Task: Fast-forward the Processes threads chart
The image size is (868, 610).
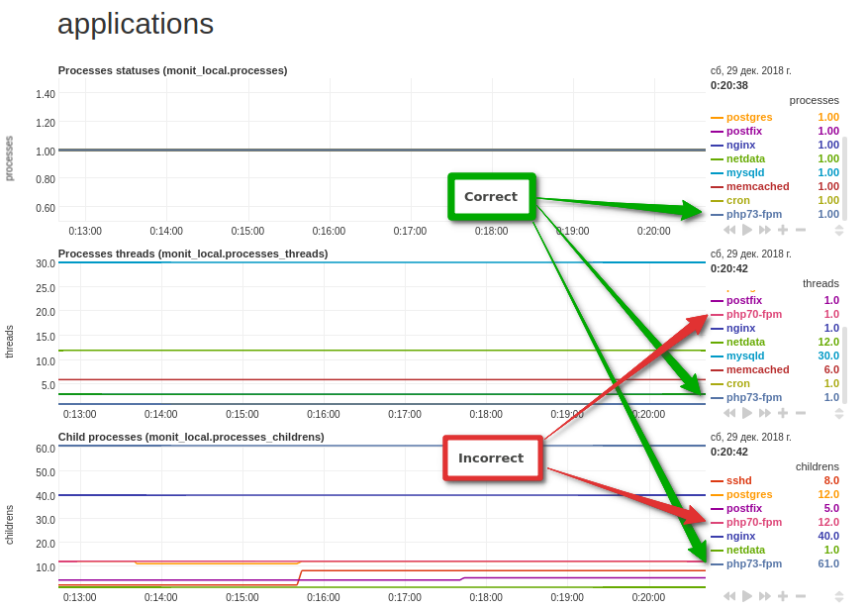Action: (x=762, y=413)
